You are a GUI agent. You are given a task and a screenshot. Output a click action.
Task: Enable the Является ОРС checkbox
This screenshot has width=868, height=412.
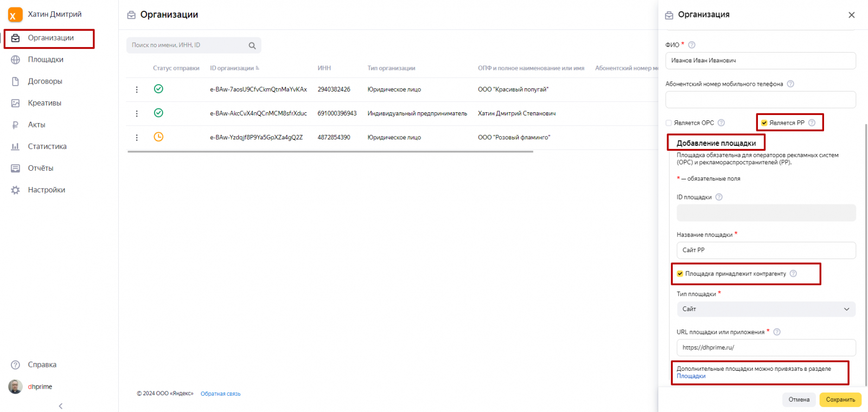coord(669,123)
